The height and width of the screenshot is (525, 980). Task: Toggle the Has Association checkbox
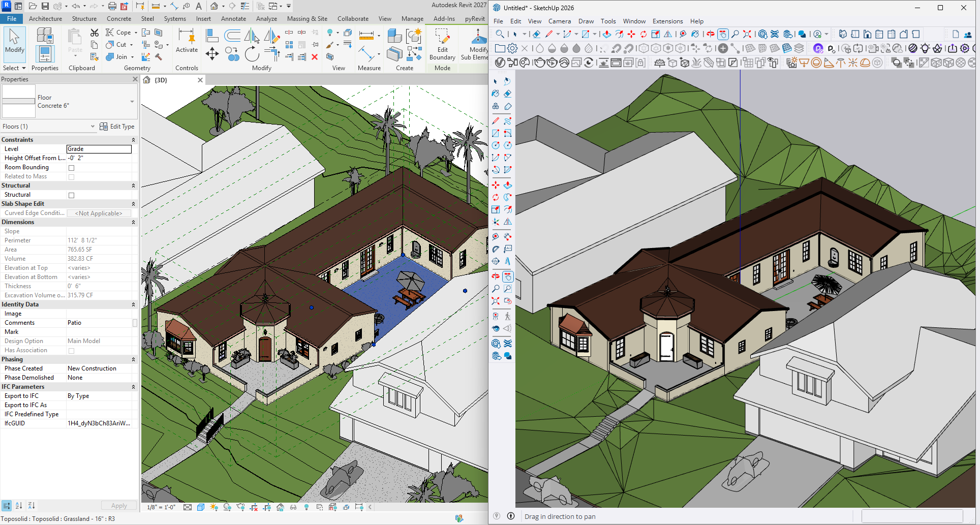pos(71,351)
